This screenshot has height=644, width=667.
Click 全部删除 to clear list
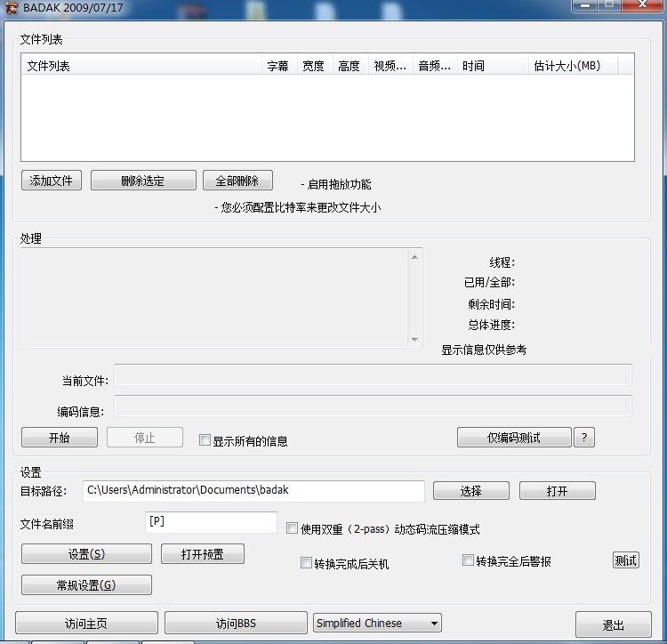[x=237, y=181]
